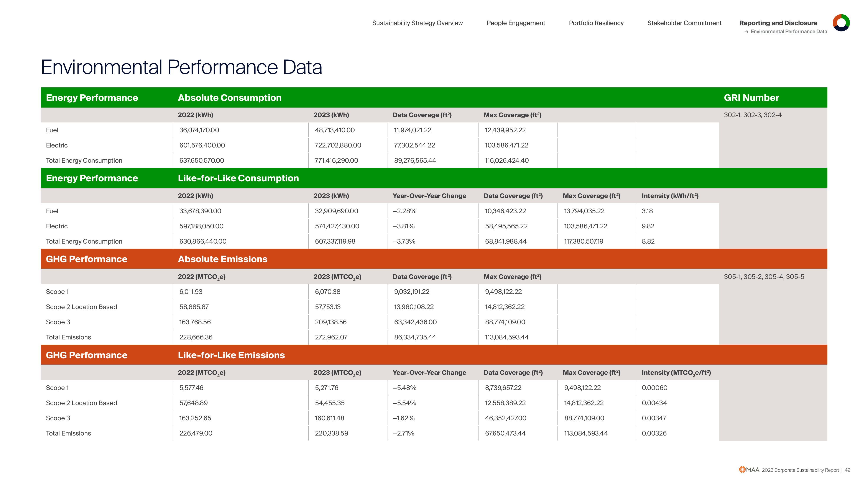Click Scope 2 2023 value 57,753.13
The height and width of the screenshot is (488, 868).
pos(327,307)
